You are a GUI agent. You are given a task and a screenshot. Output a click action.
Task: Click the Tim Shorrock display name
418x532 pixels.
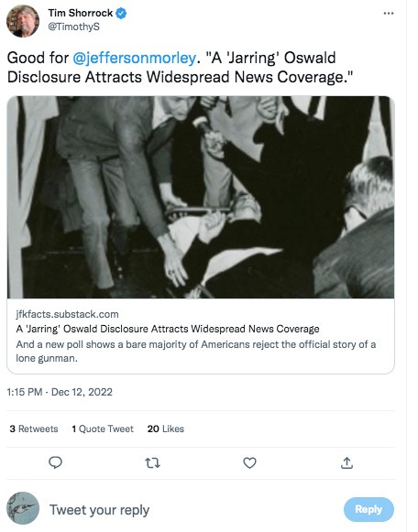pos(80,13)
